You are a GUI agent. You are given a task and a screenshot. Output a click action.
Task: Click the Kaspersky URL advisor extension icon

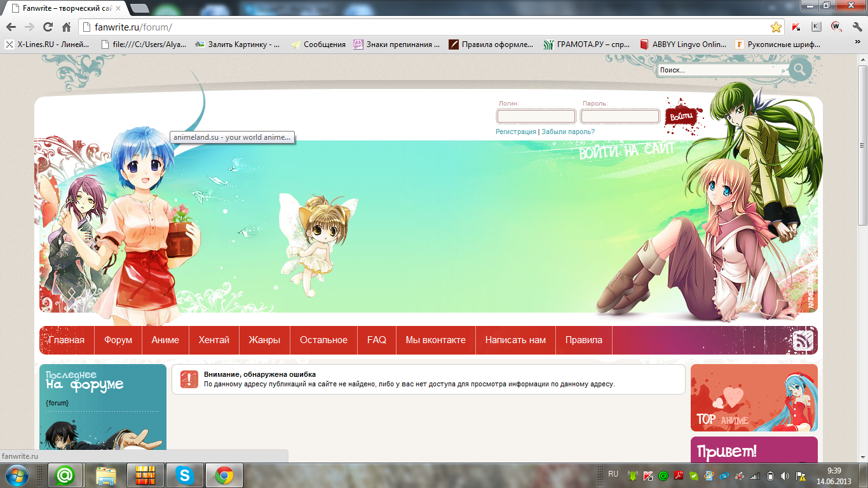coord(797,27)
